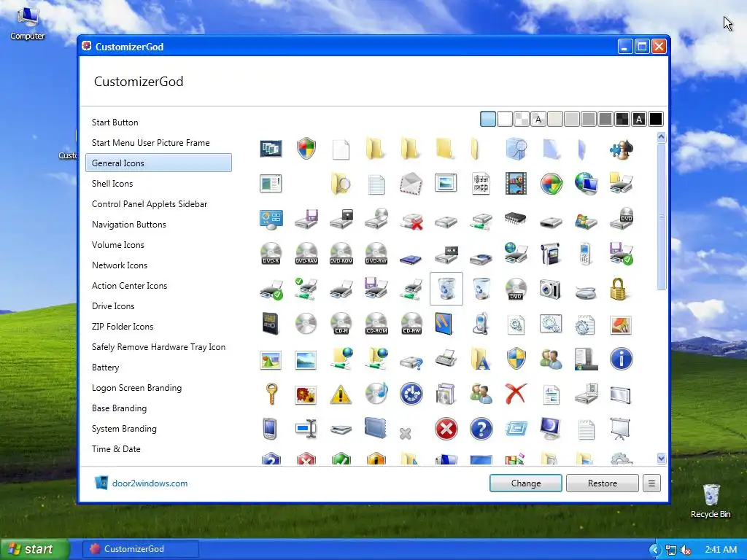
Task: Choose the CD-RW disc icon
Action: 411,323
